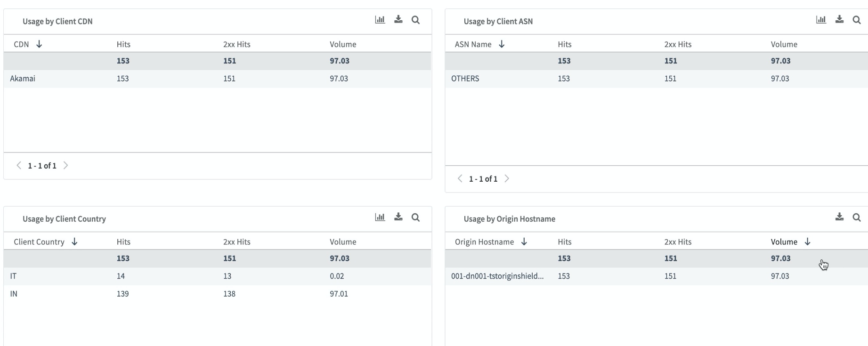This screenshot has height=346, width=868.
Task: Open chart for Usage by Client Country
Action: (x=380, y=217)
